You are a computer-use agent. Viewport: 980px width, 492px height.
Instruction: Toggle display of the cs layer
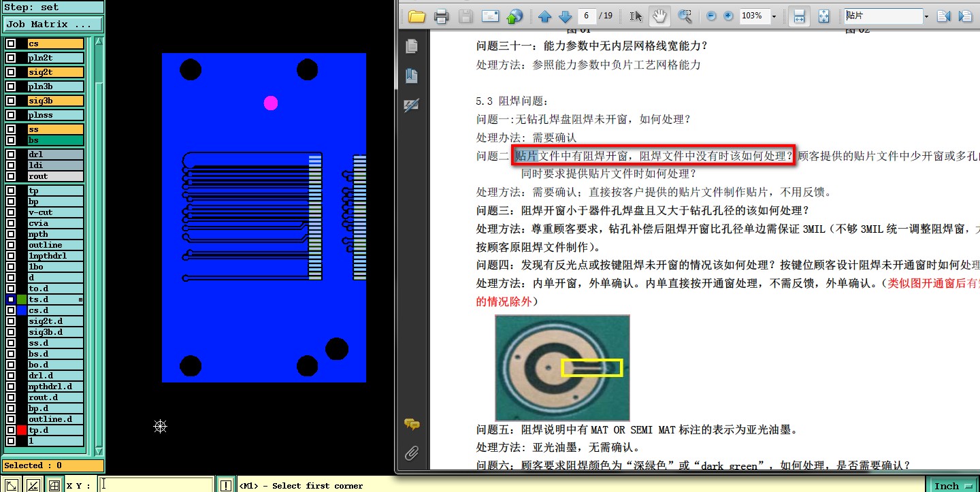[x=11, y=44]
